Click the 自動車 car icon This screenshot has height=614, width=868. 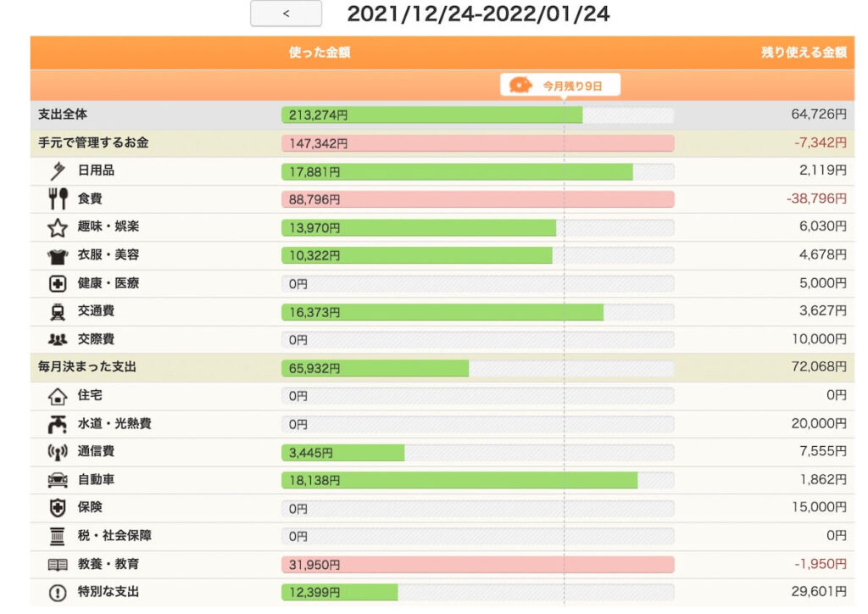coord(58,480)
